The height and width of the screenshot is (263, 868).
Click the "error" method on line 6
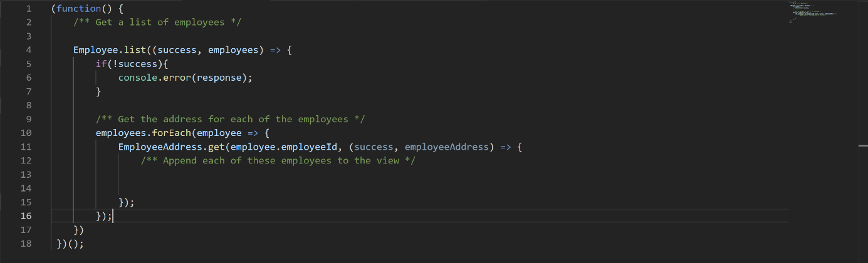[x=177, y=78]
